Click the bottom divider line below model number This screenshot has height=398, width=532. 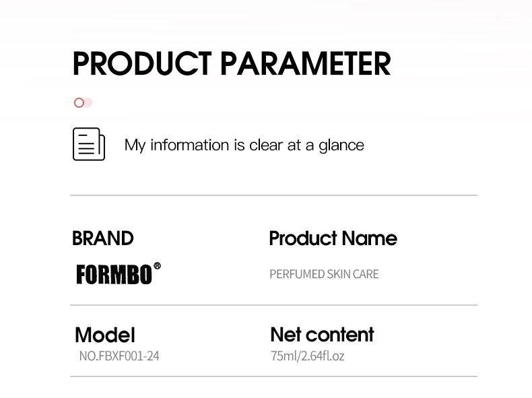point(273,376)
